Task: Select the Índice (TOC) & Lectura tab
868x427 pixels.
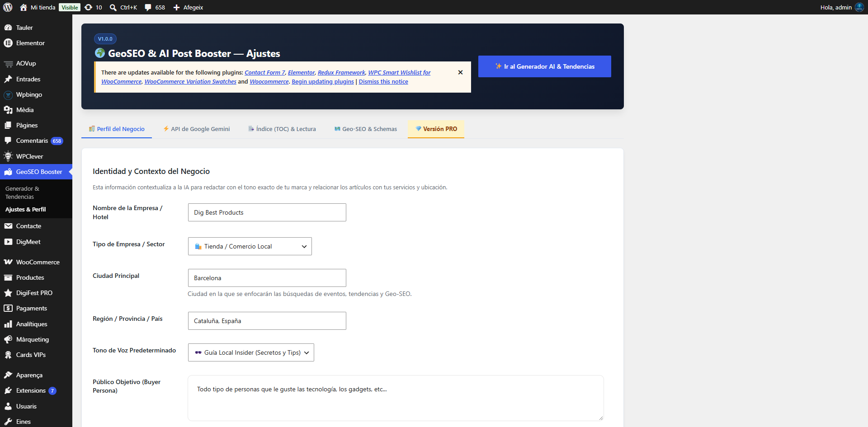Action: [282, 129]
